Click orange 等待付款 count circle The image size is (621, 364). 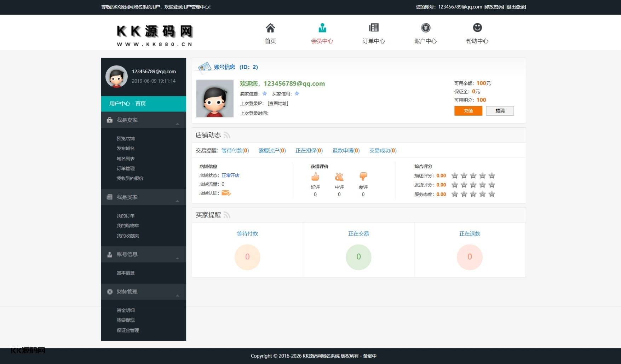point(247,257)
